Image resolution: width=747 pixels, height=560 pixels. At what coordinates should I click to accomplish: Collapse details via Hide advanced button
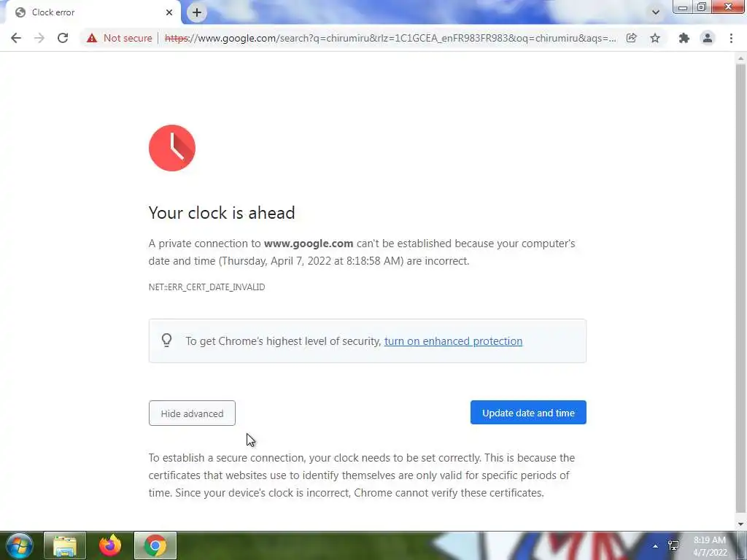192,413
